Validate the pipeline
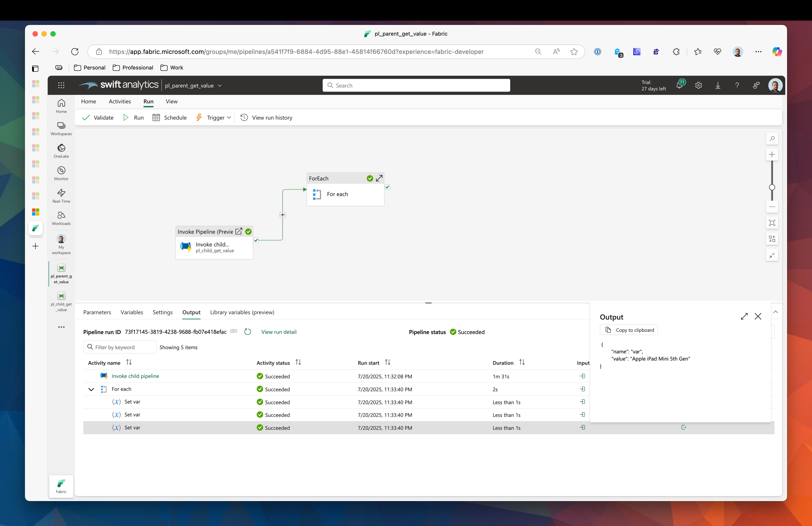Screen dimensions: 812x526 click(98, 118)
